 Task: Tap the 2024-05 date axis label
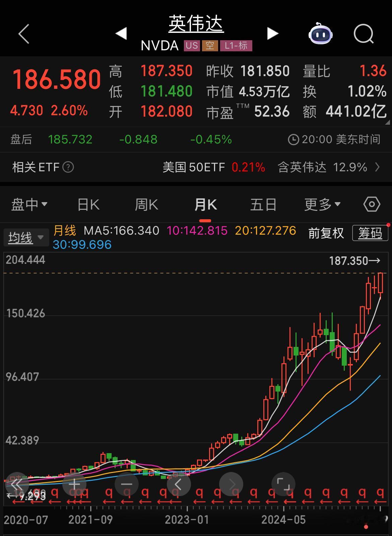pos(283,520)
